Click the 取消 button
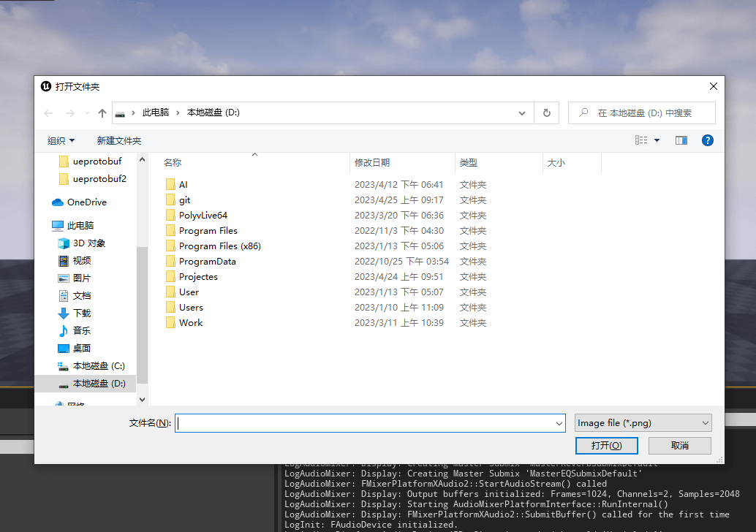The width and height of the screenshot is (756, 532). pyautogui.click(x=679, y=446)
